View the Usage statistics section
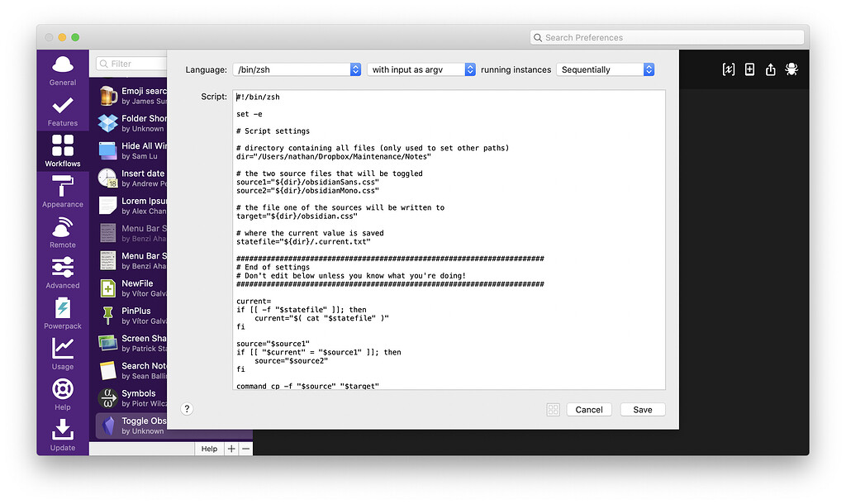Screen dimensions: 846x504 [x=62, y=354]
